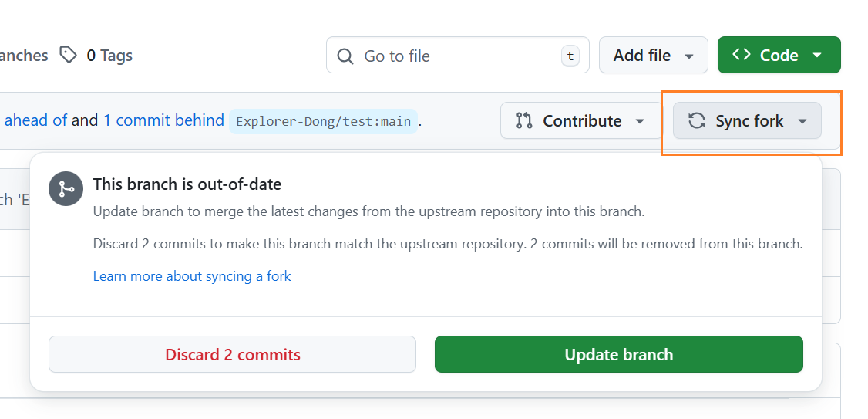Viewport: 868px width, 419px height.
Task: Click the magnifier icon in file search
Action: [347, 56]
